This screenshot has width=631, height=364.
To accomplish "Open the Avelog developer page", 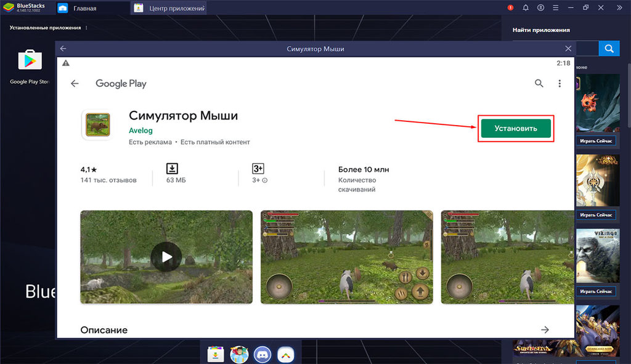I will pos(140,131).
